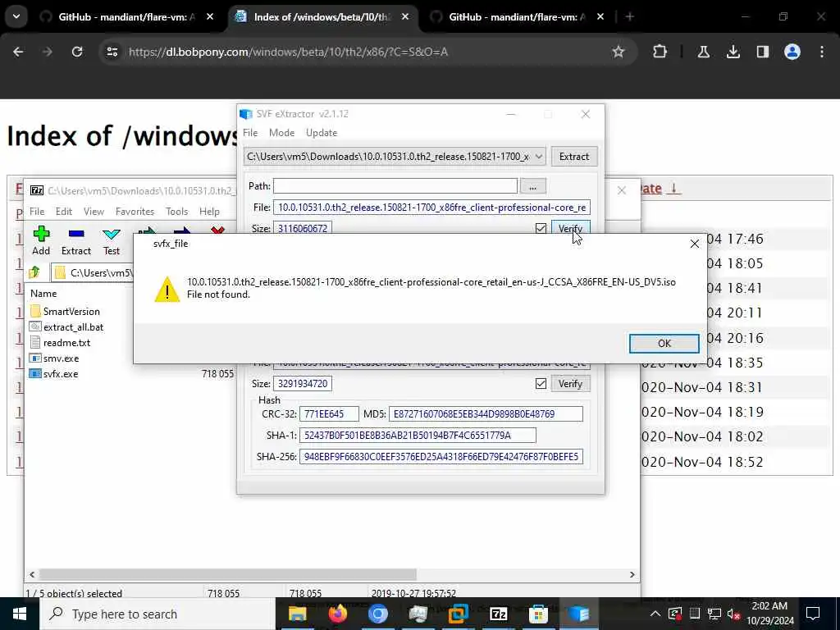
Task: Click the browser address bar URL
Action: (288, 52)
